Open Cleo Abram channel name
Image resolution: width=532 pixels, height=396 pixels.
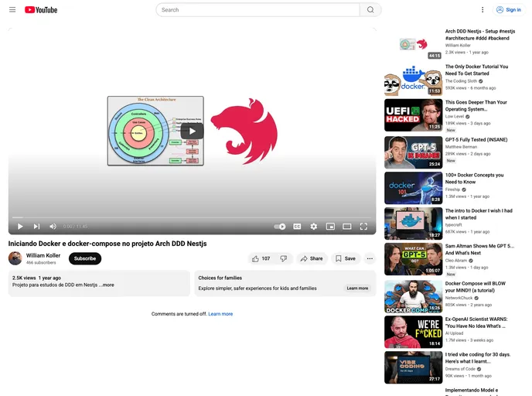point(456,261)
